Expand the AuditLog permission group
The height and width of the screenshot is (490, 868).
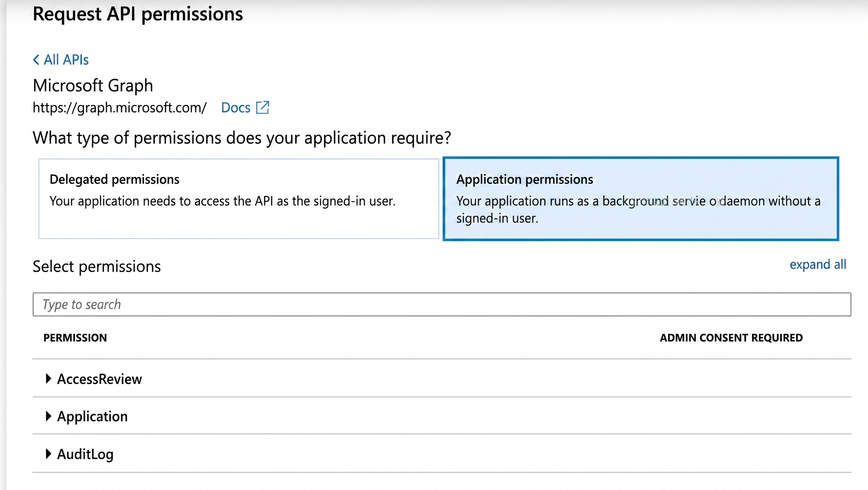tap(48, 454)
